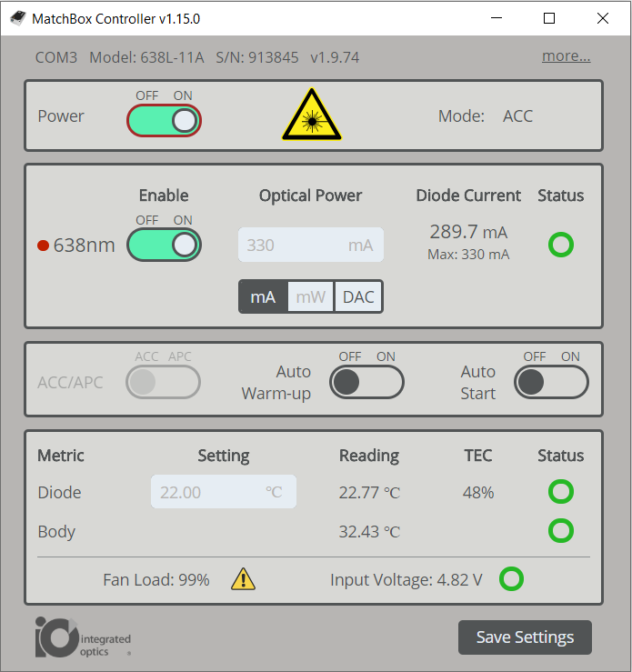Click the 32.43 °C body reading
The width and height of the screenshot is (632, 672).
[x=369, y=532]
